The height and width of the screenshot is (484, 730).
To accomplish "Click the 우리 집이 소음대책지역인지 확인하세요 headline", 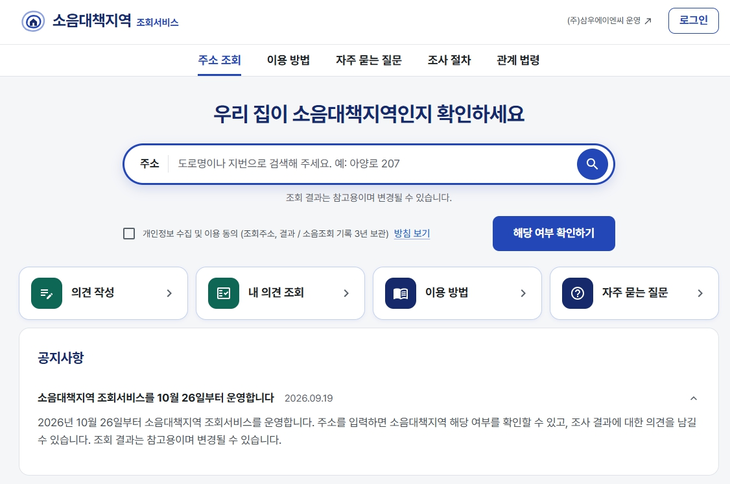I will pos(369,114).
